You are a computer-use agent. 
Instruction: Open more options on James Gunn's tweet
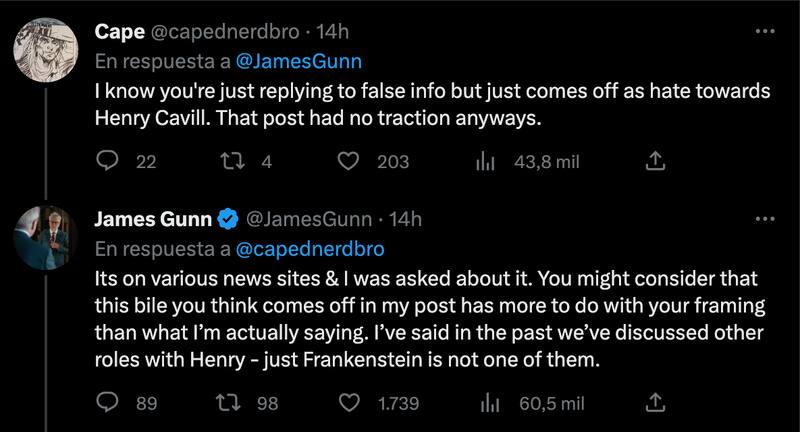[x=765, y=219]
